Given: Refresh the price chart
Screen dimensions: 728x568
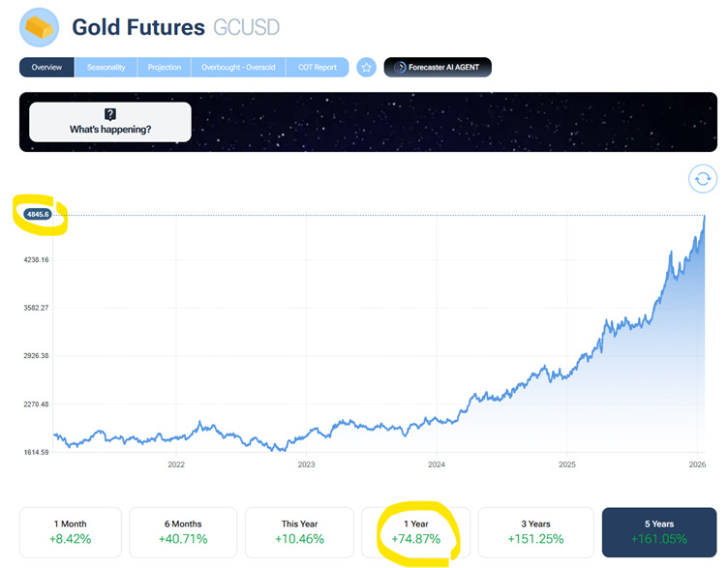Looking at the screenshot, I should [x=703, y=178].
